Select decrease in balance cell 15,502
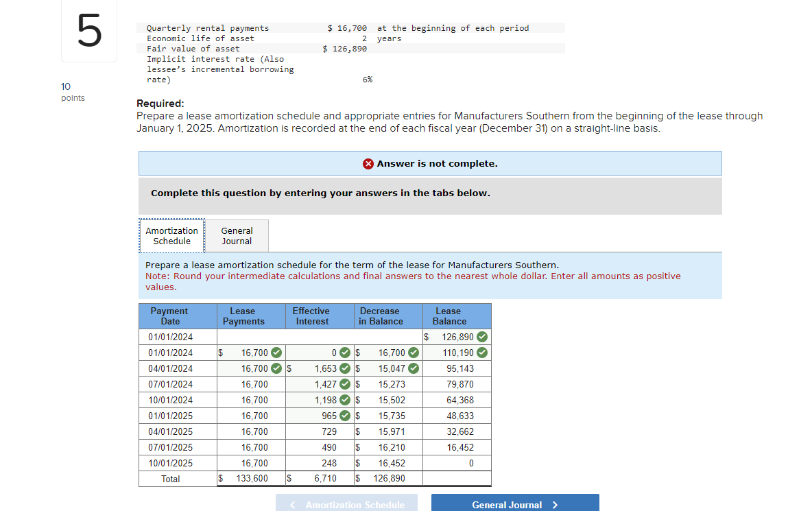This screenshot has width=812, height=511. [388, 400]
